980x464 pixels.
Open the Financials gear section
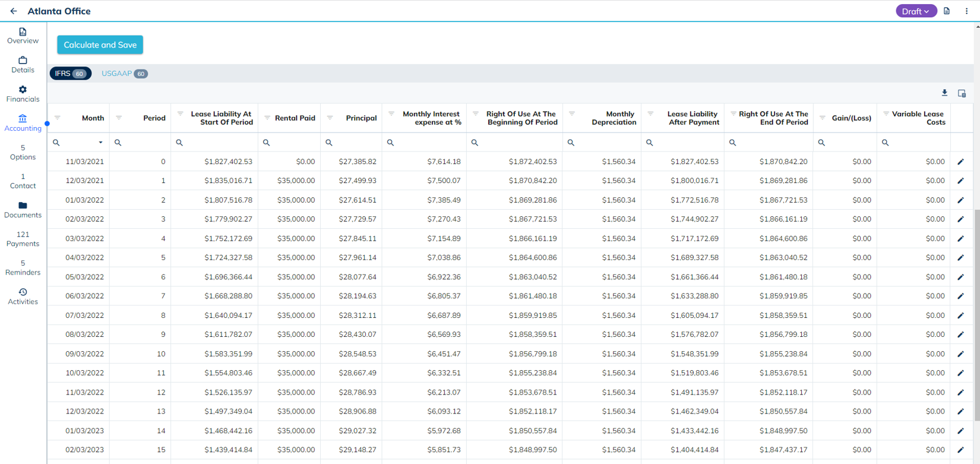[23, 94]
